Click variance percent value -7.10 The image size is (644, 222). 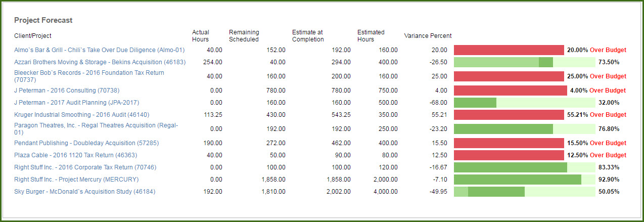(x=439, y=180)
